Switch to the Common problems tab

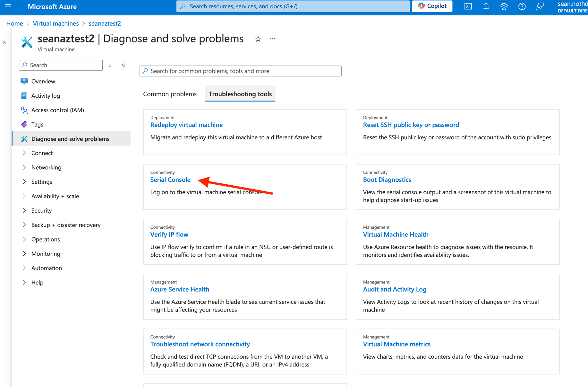[x=170, y=94]
